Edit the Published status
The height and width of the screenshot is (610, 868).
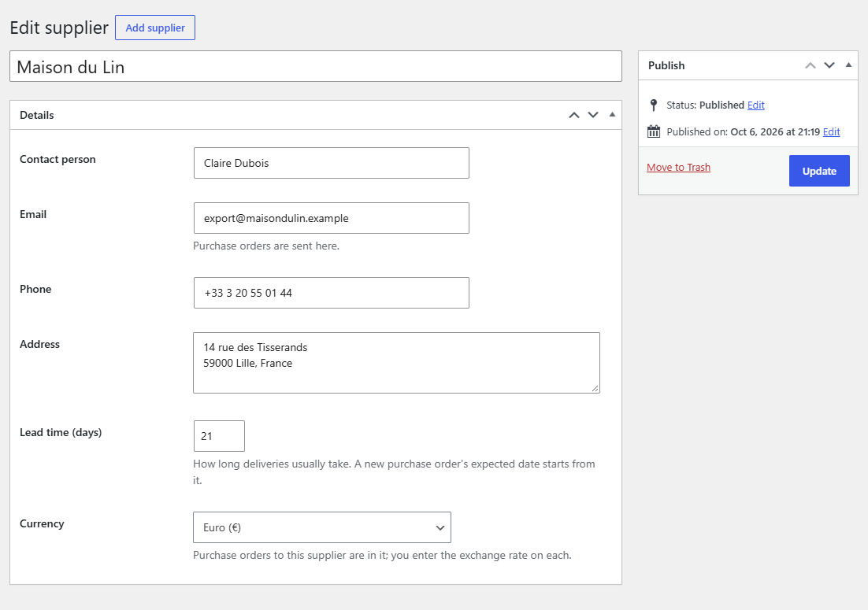click(x=755, y=105)
